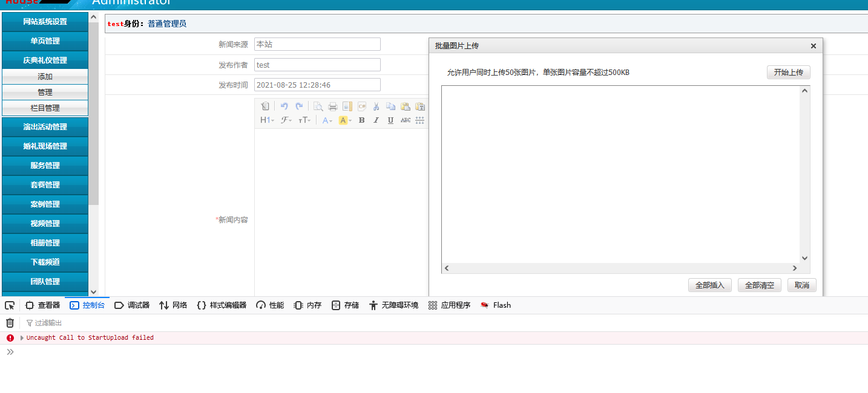Click the 发布时间 input field
This screenshot has height=393, width=868.
click(317, 85)
